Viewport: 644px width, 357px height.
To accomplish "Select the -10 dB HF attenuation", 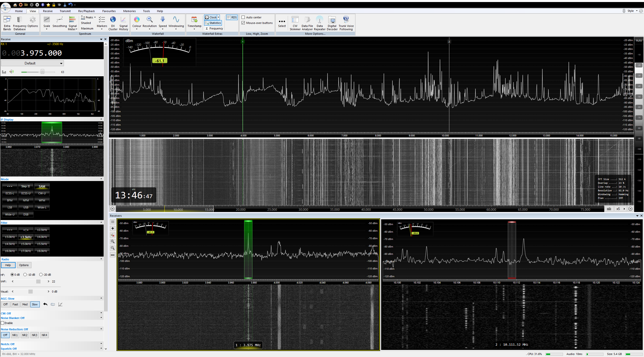I will coord(25,275).
